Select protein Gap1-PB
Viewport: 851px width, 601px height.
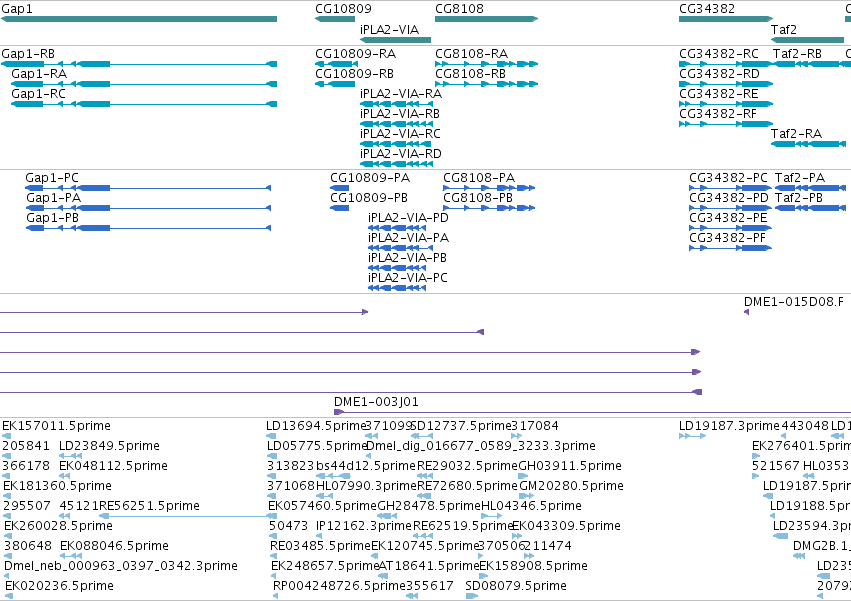coord(148,229)
